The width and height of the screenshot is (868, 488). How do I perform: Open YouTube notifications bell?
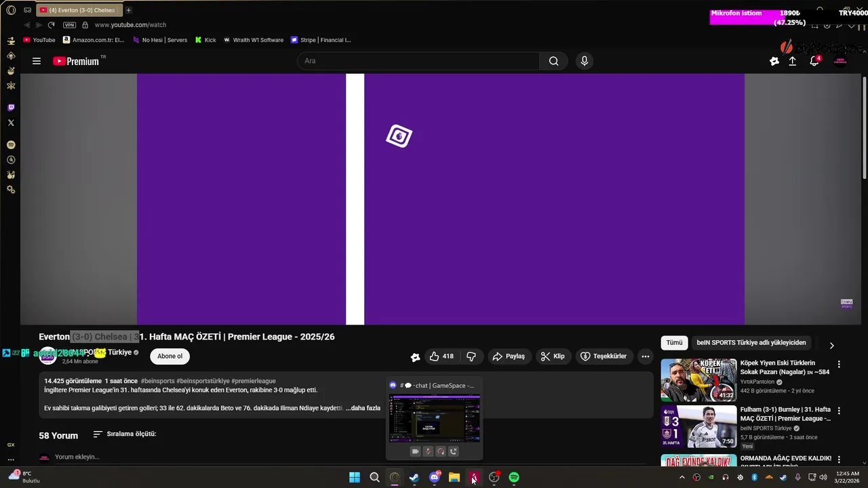814,61
